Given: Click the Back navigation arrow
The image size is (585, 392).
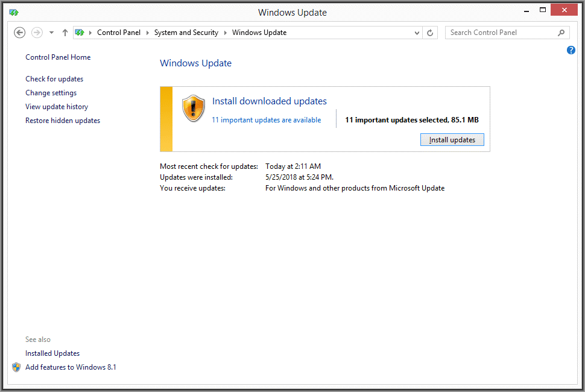Looking at the screenshot, I should pos(19,33).
